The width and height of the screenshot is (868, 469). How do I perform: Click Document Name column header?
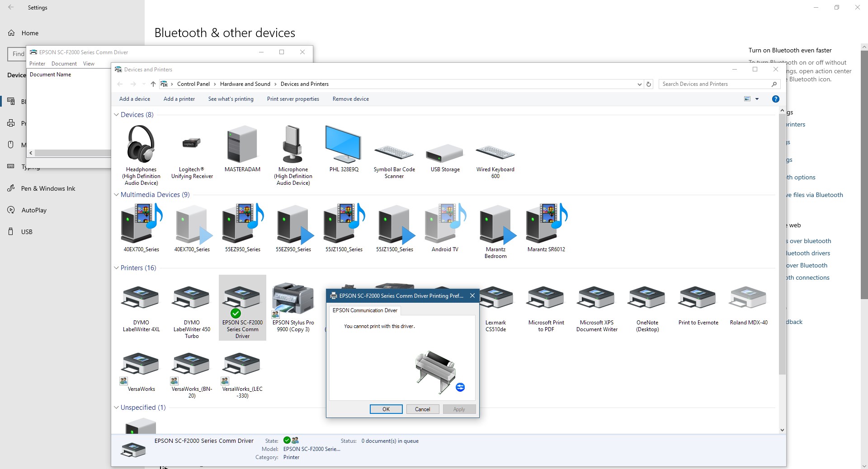(50, 75)
